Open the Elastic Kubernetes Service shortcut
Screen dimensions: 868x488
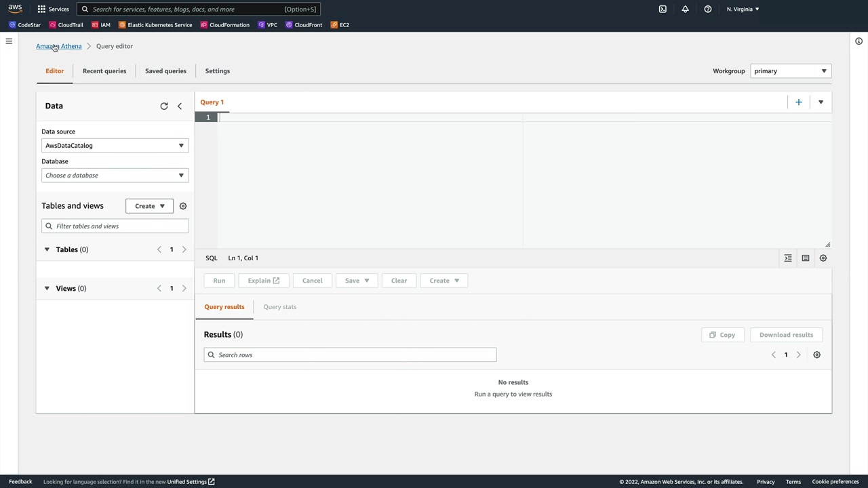click(x=155, y=25)
